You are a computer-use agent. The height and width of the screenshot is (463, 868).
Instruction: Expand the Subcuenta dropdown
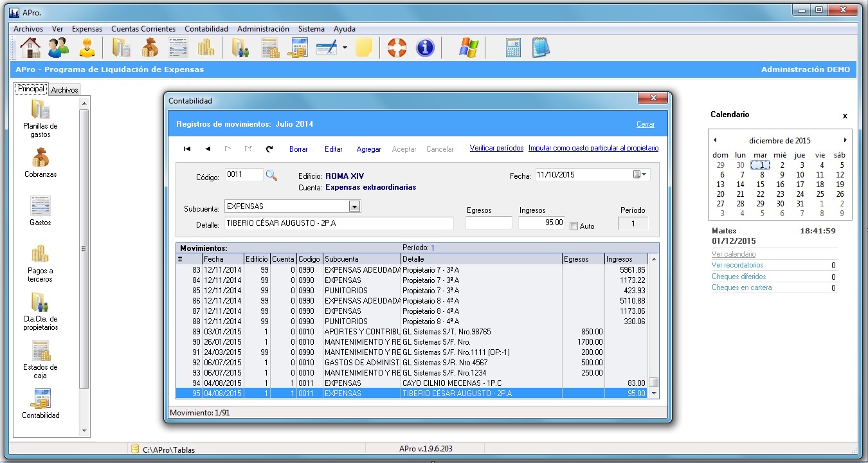354,206
